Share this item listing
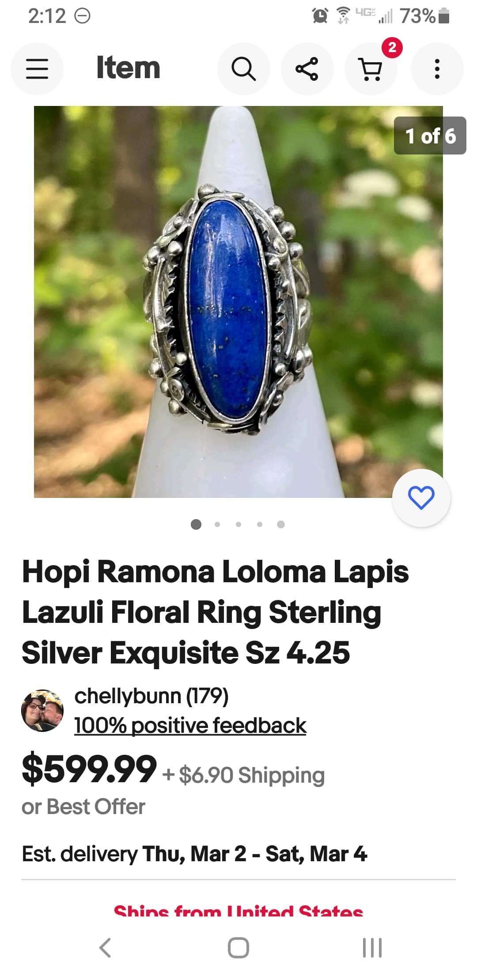Image resolution: width=477 pixels, height=980 pixels. click(x=307, y=69)
